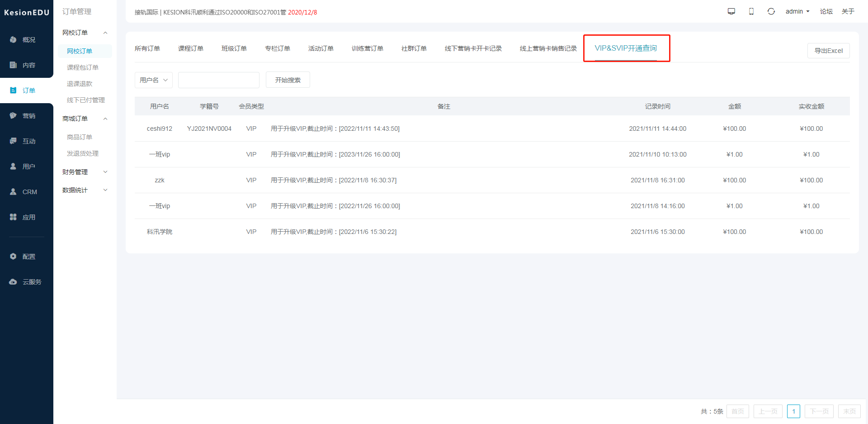Open the 云服务 cloud service icon
The height and width of the screenshot is (424, 868).
pyautogui.click(x=13, y=282)
